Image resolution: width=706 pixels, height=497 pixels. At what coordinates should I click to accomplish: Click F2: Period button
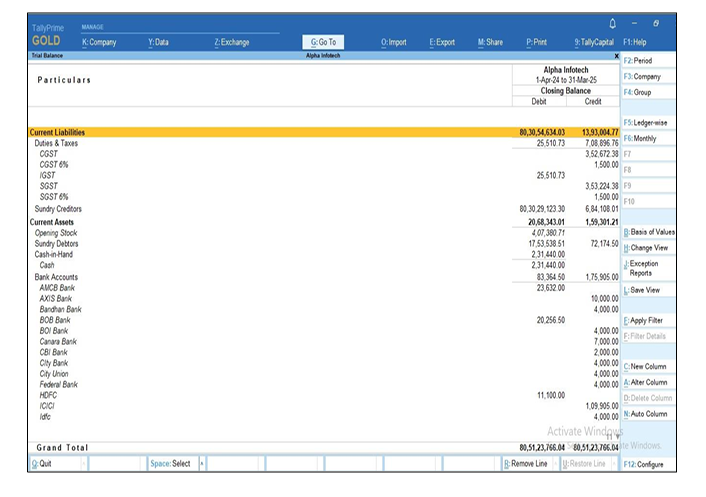coord(648,60)
